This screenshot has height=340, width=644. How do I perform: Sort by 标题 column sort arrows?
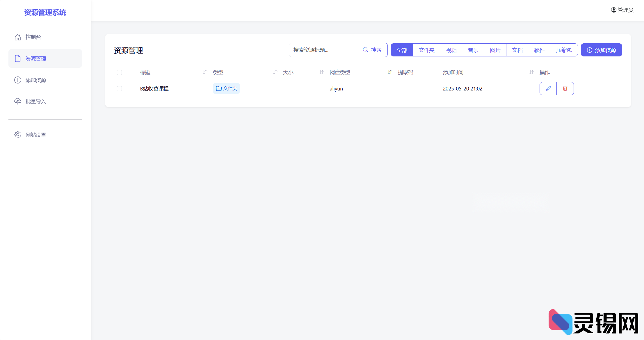pyautogui.click(x=205, y=72)
